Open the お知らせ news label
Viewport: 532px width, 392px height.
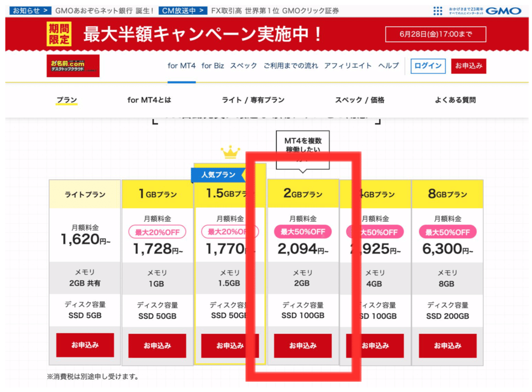tap(30, 10)
